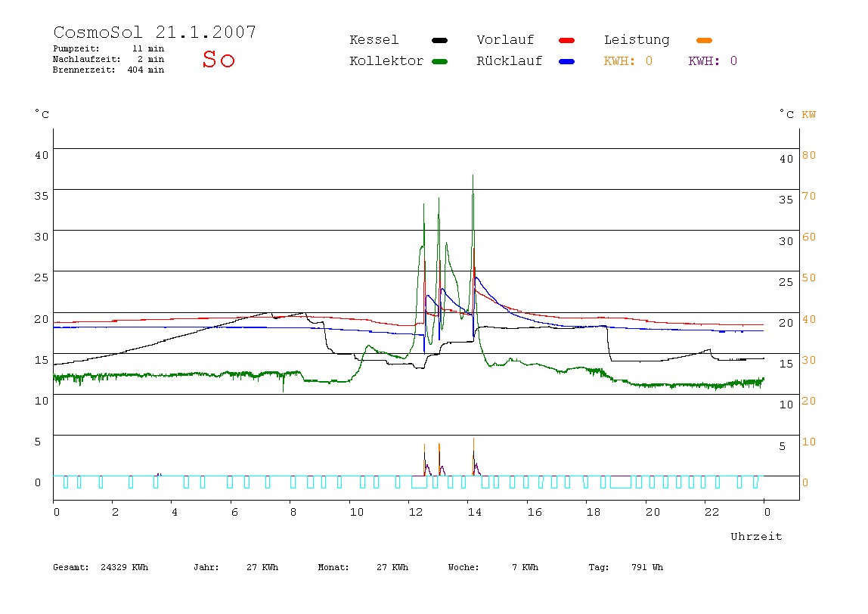Click the purple 'KWH: 0' value
Screen dimensions: 868x614
click(x=712, y=61)
